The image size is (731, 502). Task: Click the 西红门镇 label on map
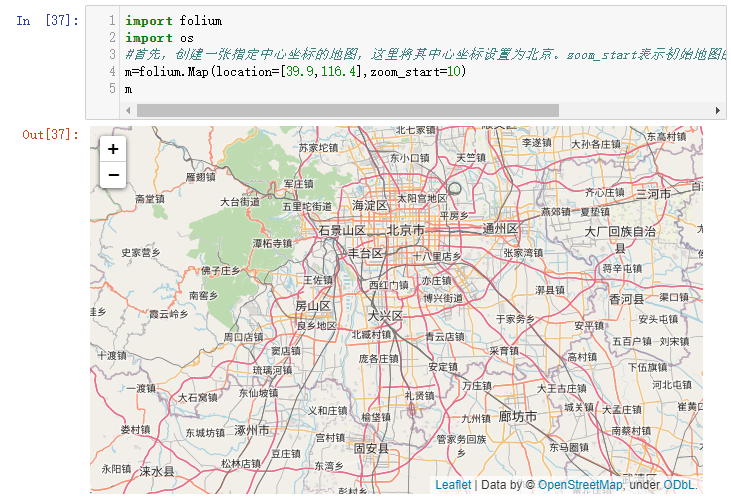(x=389, y=285)
